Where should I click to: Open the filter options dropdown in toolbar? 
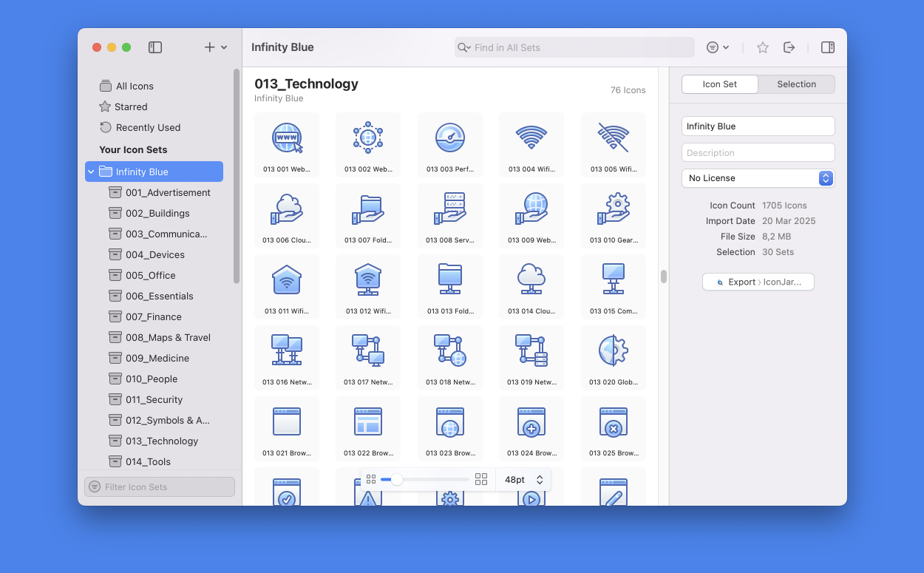pos(717,47)
